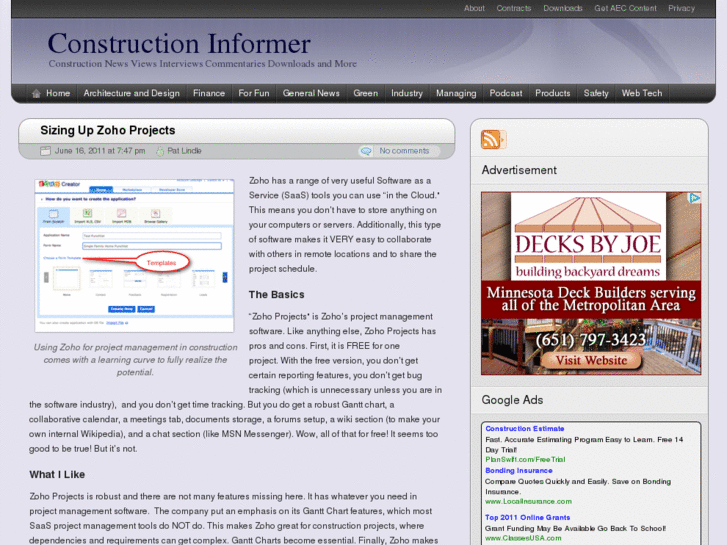727x545 pixels.
Task: Click the PlanSwift.com/FreeTrial URL
Action: click(x=525, y=460)
